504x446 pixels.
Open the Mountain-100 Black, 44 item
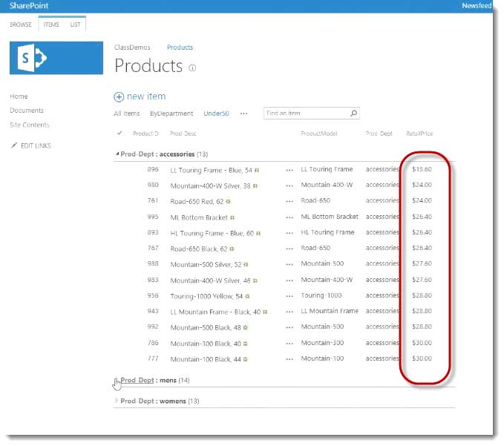(206, 359)
